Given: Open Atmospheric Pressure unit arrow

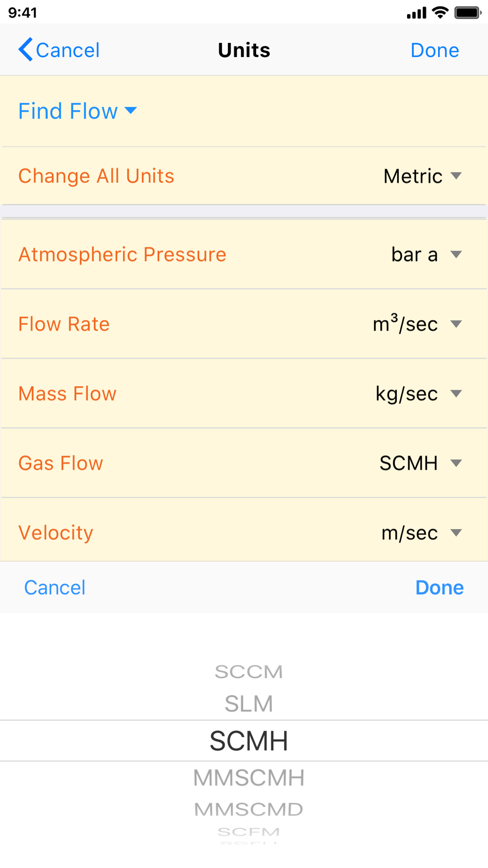Looking at the screenshot, I should tap(456, 254).
